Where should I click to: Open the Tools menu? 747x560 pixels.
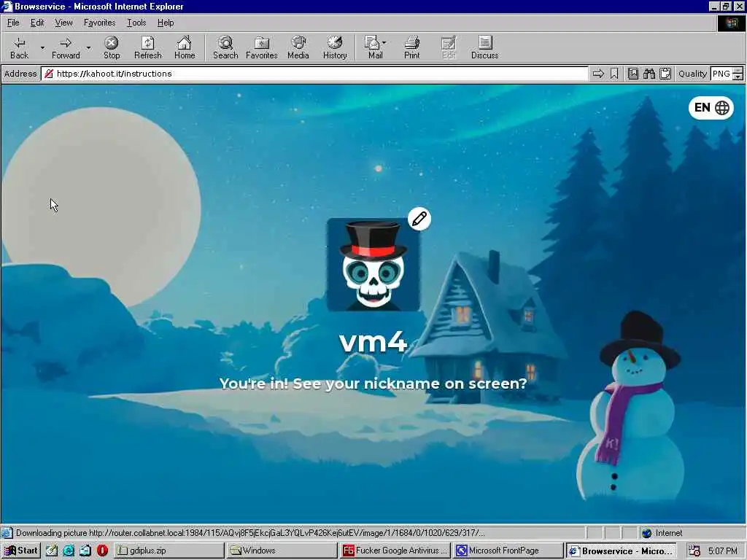click(136, 23)
